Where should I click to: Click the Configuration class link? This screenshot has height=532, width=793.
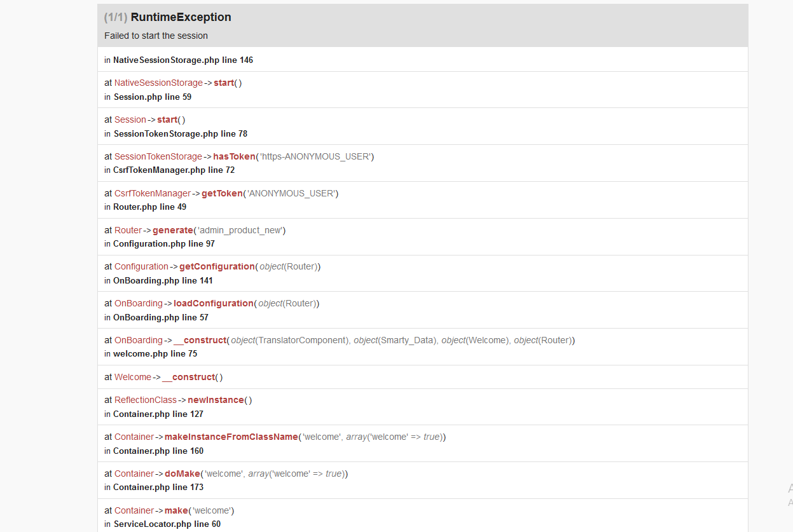(141, 266)
